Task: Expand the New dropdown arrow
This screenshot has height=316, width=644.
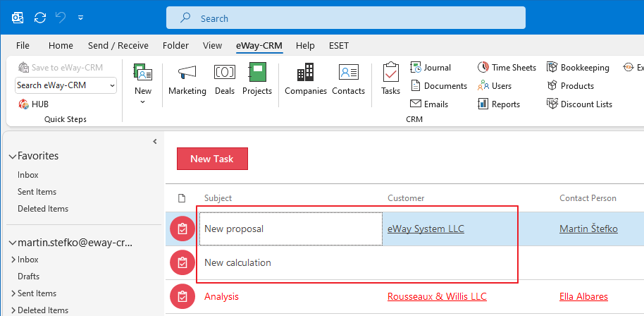Action: (143, 102)
